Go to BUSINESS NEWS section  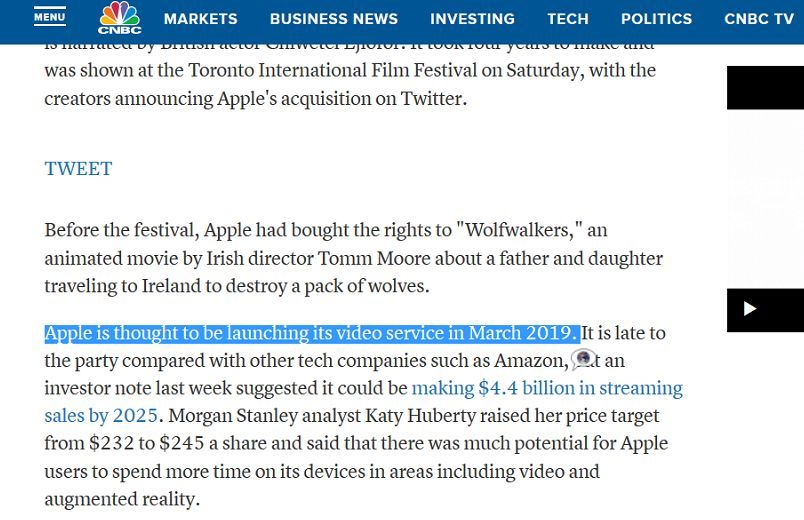334,19
